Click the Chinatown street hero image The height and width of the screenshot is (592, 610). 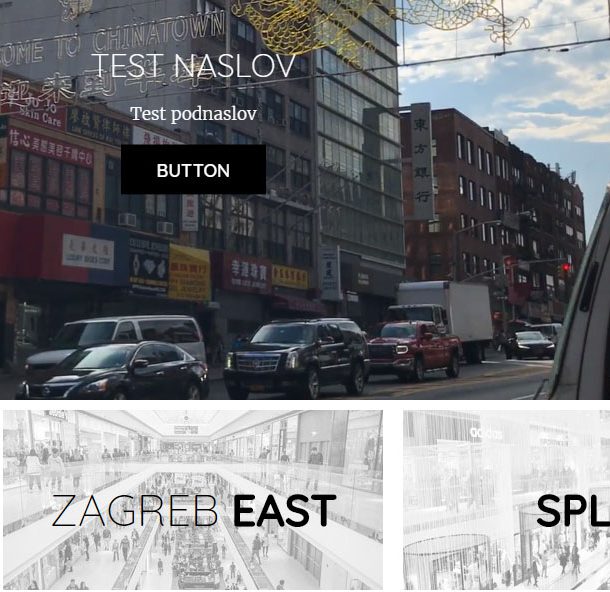[x=305, y=200]
